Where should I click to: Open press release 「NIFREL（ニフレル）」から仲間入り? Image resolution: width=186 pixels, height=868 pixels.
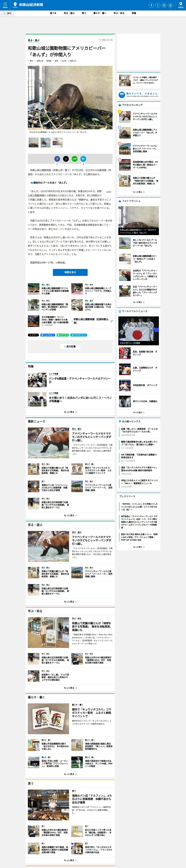tap(139, 507)
